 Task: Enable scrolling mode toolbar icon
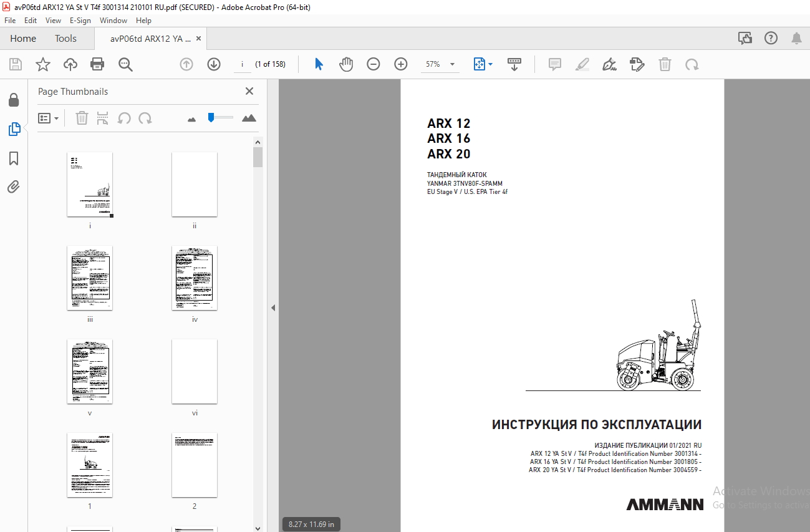point(514,64)
